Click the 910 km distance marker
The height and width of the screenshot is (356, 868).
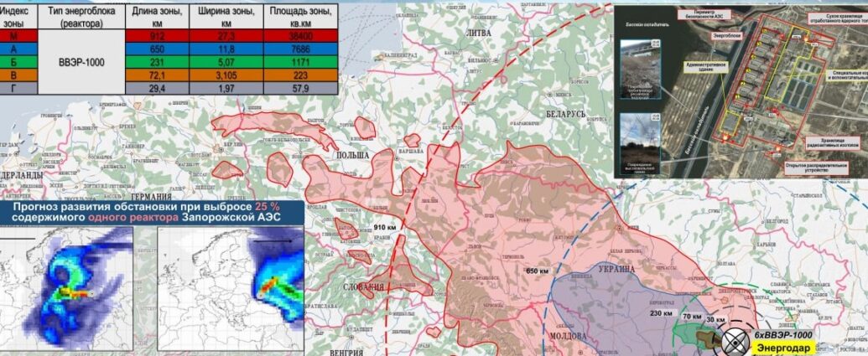click(x=385, y=227)
